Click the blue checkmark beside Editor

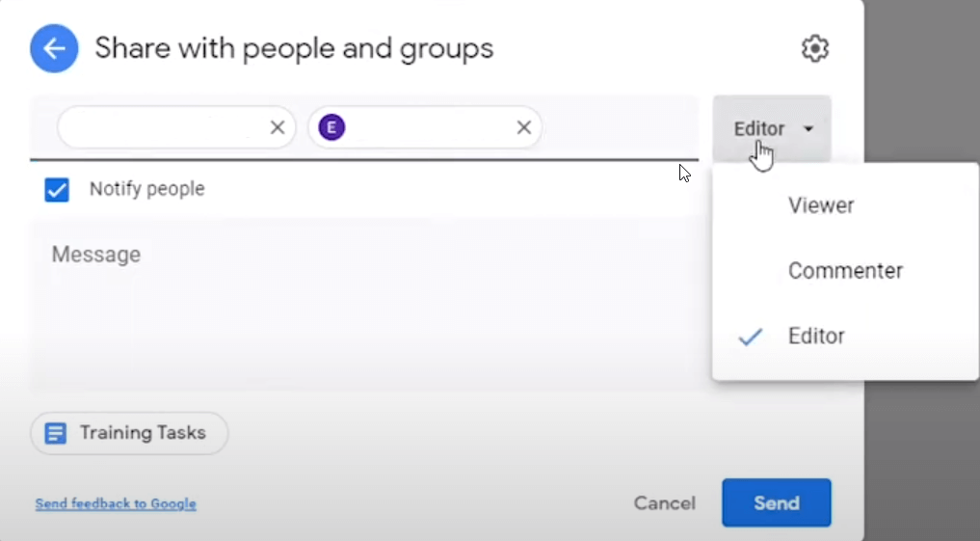click(x=750, y=337)
